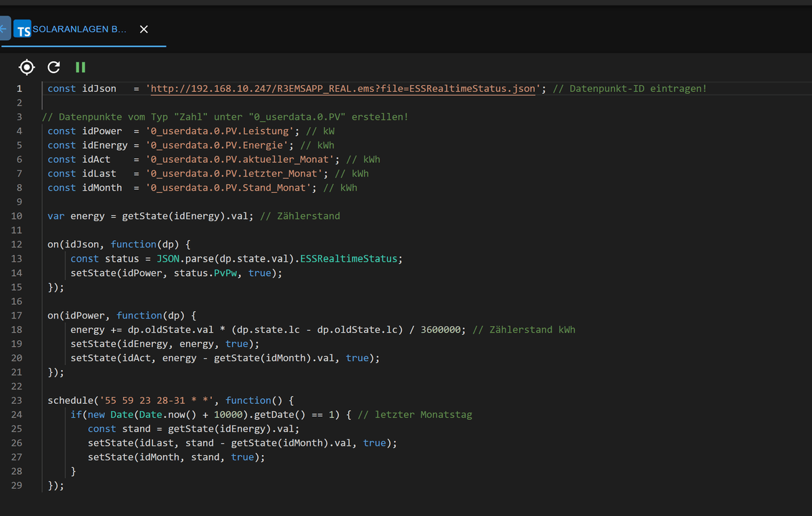Screen dimensions: 812x516
Task: Click the '// letzter Monatstag' comment
Action: pos(415,415)
